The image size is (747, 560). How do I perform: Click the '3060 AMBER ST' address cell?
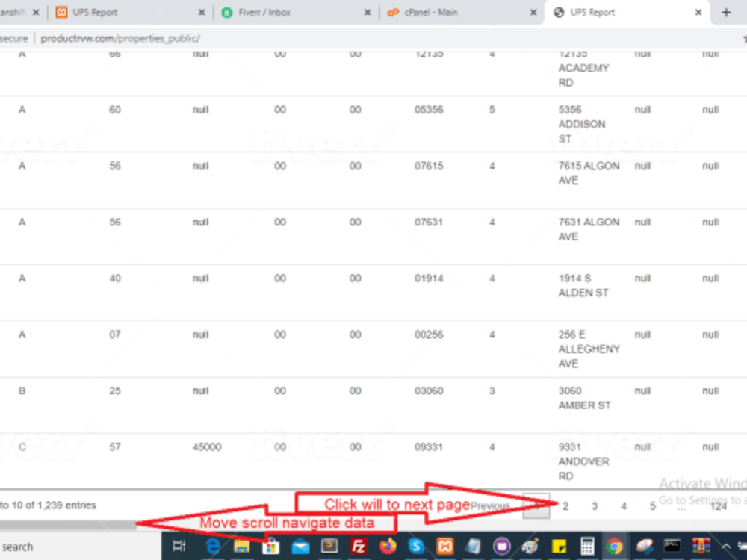[x=584, y=398]
